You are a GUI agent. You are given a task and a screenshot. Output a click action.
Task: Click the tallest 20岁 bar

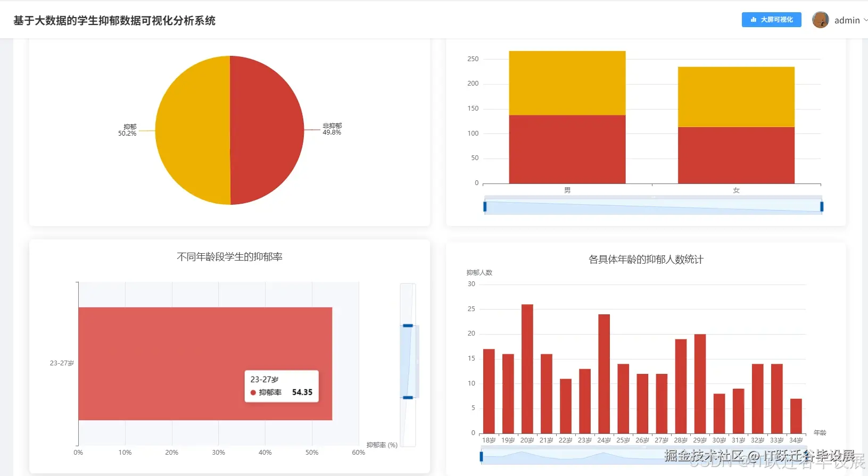coord(527,369)
